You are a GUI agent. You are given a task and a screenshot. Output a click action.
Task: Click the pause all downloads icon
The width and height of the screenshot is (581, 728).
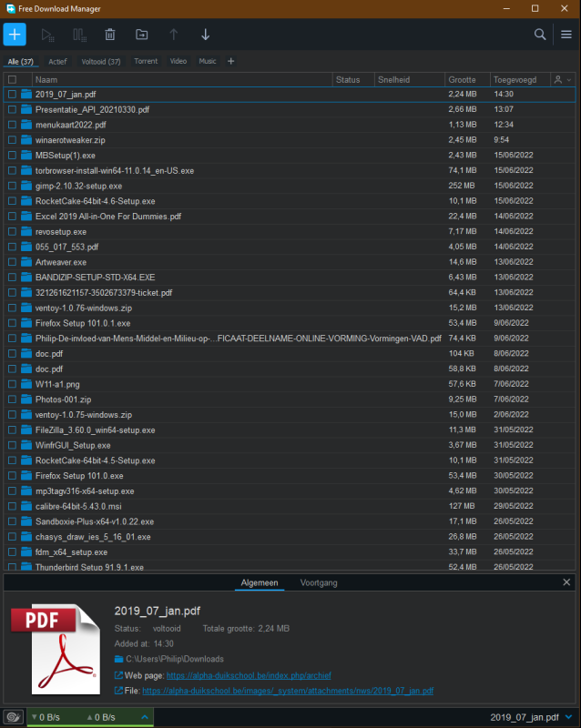pos(79,35)
